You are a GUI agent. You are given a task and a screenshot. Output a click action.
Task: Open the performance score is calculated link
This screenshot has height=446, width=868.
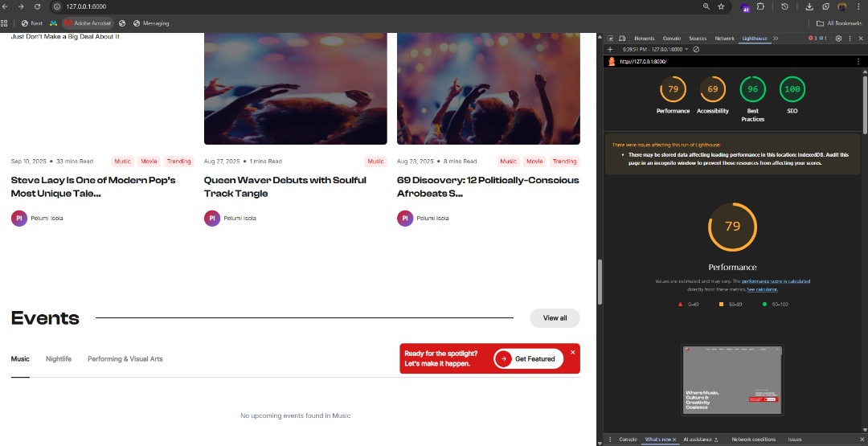[776, 281]
